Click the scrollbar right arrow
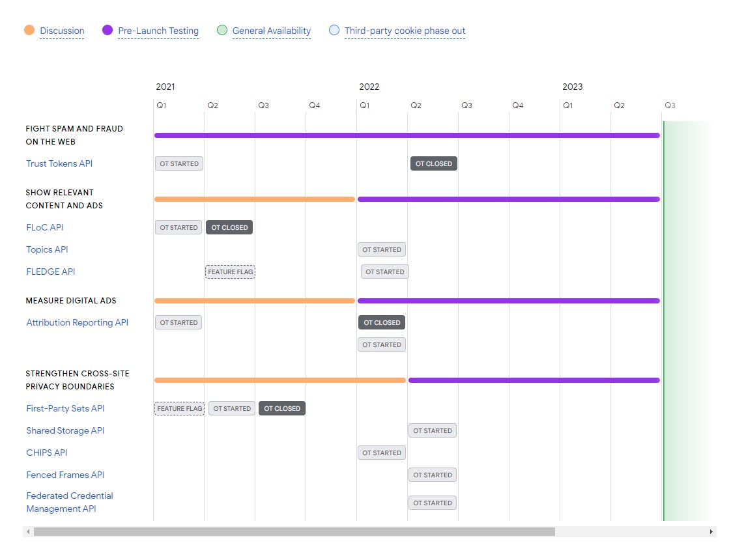 pos(711,531)
